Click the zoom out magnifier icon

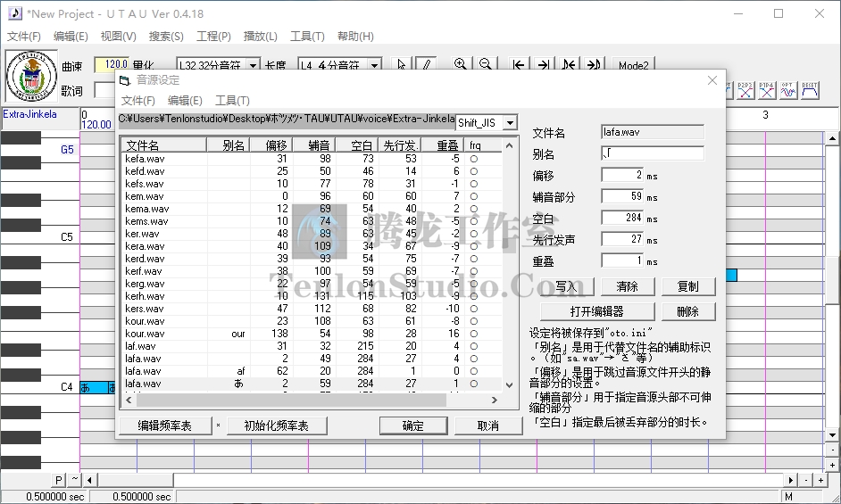click(486, 64)
